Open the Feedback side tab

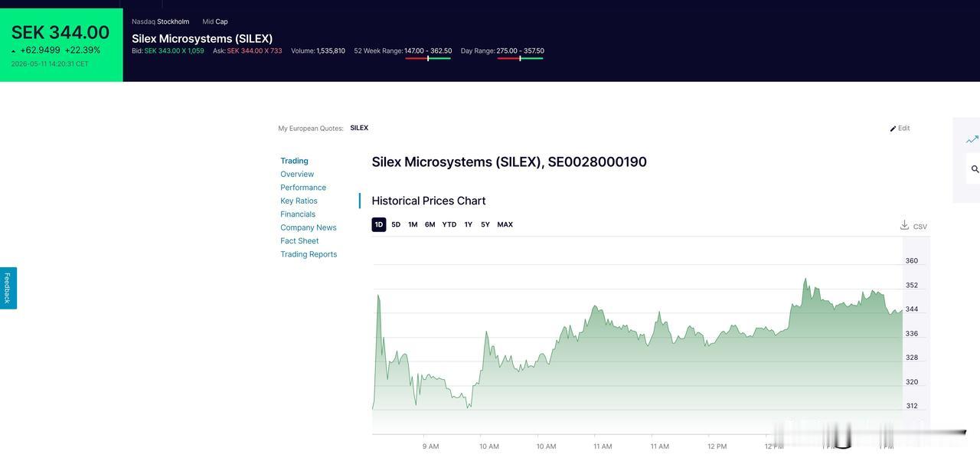(x=8, y=288)
